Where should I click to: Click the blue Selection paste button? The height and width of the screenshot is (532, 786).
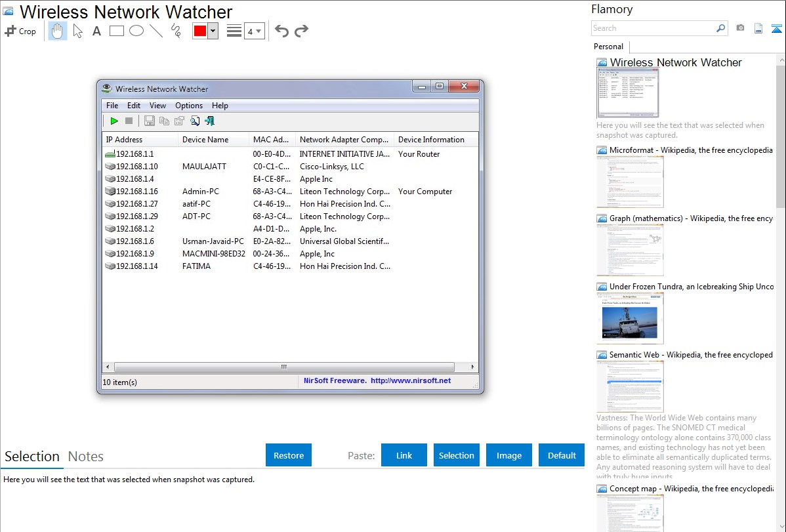(x=457, y=455)
